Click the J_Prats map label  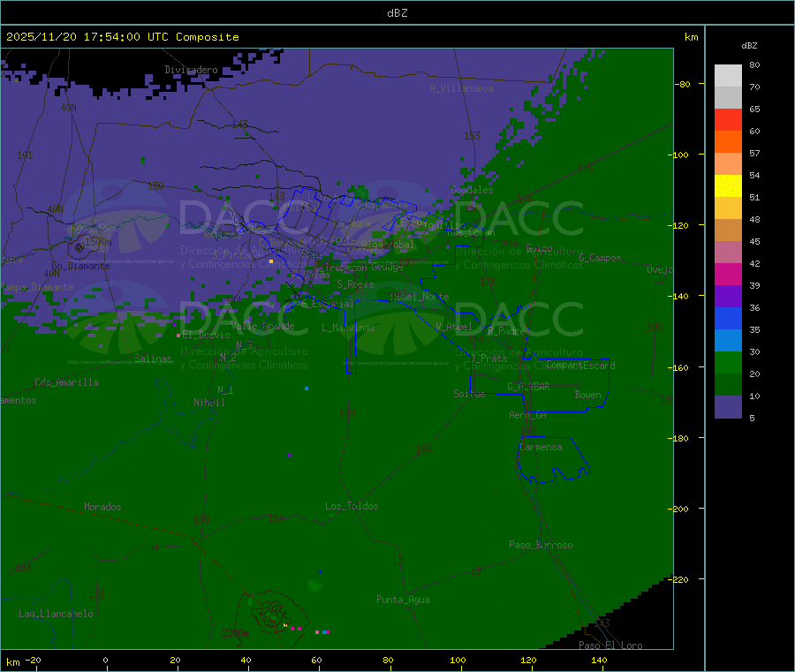point(489,359)
